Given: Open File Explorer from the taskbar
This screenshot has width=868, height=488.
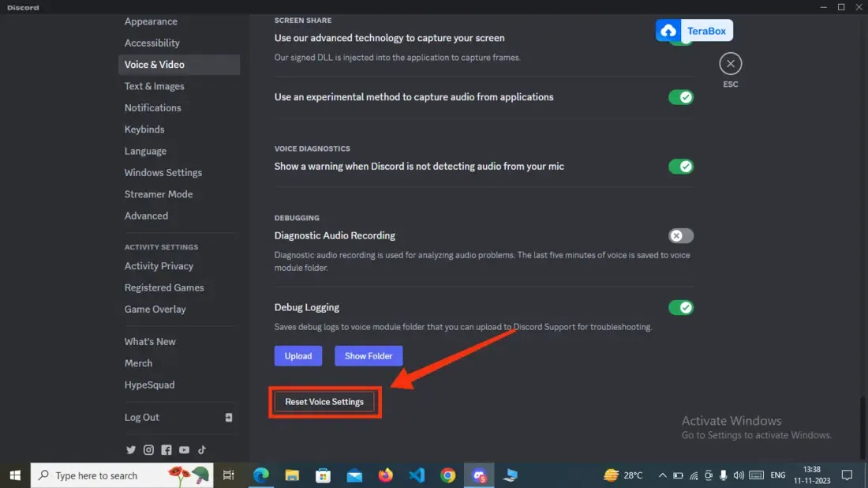Looking at the screenshot, I should [x=292, y=475].
